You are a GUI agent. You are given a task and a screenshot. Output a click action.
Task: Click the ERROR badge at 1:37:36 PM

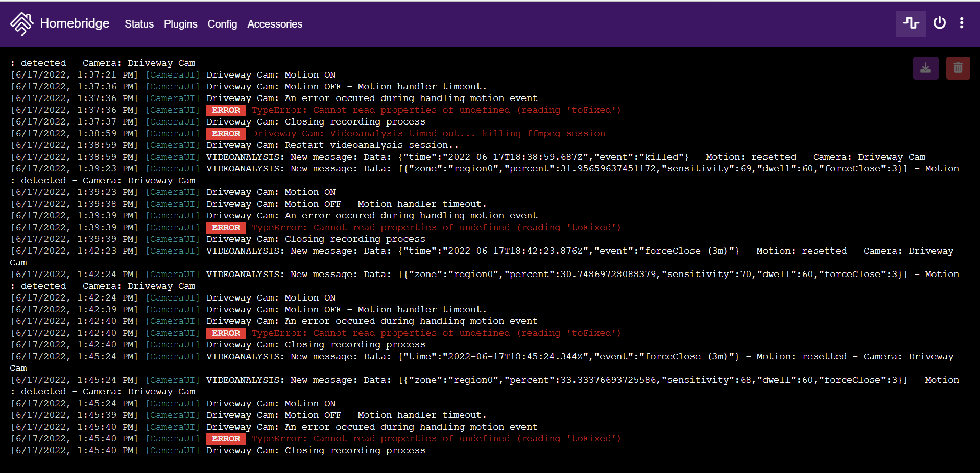[x=226, y=110]
